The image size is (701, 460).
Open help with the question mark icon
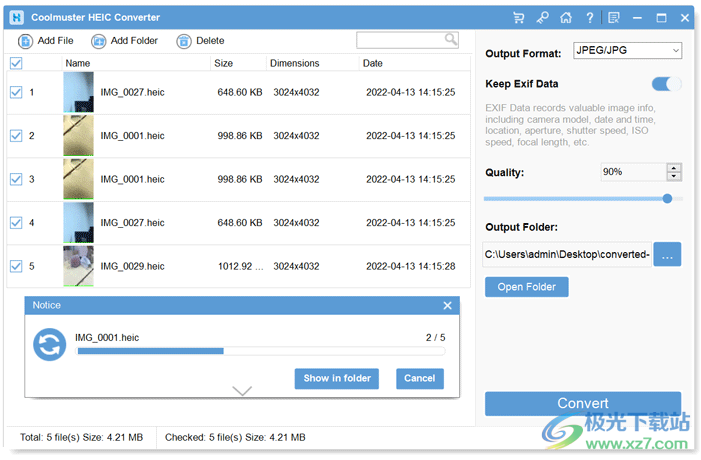point(590,17)
